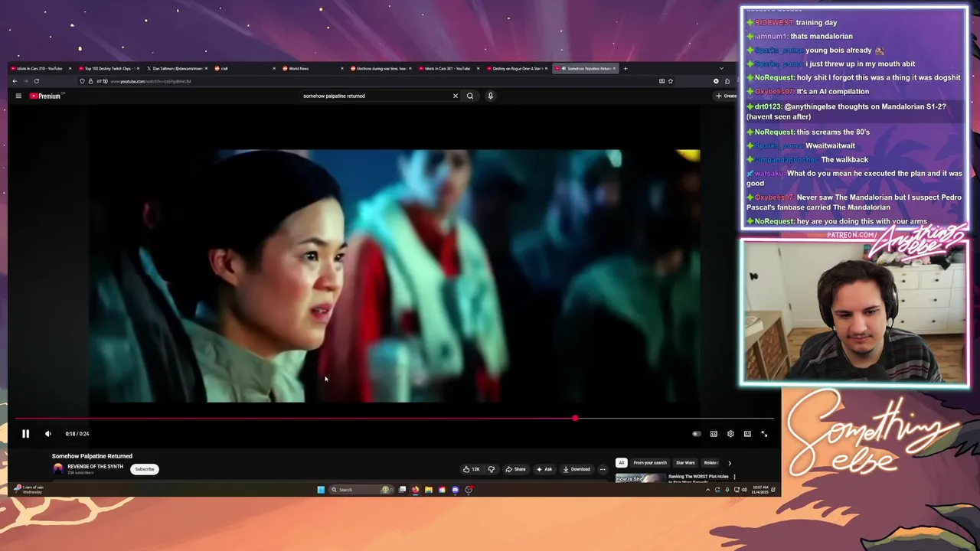Share the Somehow Palpatine Returned video
The width and height of the screenshot is (980, 551).
(516, 469)
